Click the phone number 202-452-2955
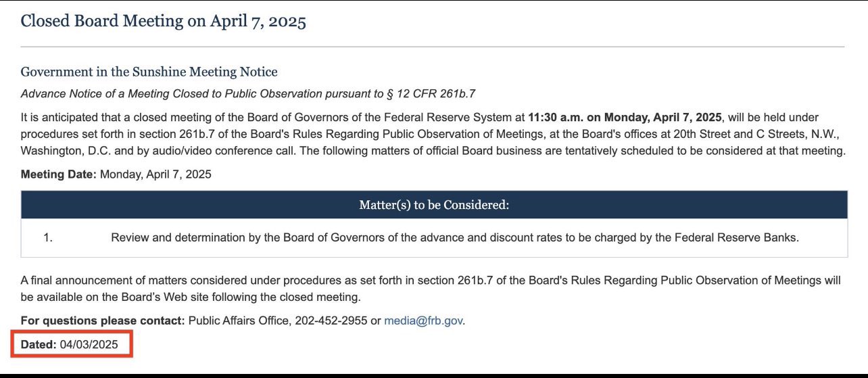The height and width of the screenshot is (378, 868). pyautogui.click(x=331, y=321)
